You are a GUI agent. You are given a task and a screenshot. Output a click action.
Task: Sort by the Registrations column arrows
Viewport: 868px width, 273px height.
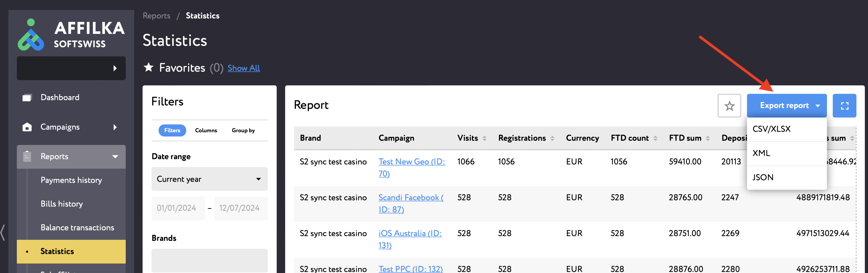[552, 138]
